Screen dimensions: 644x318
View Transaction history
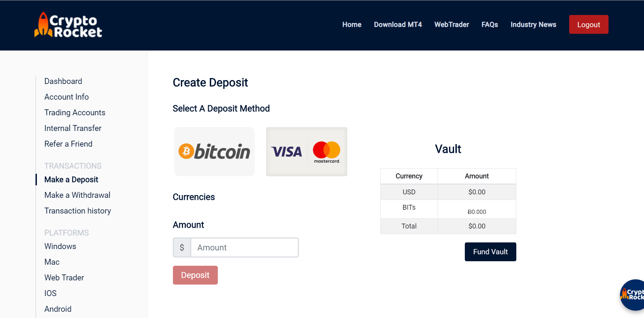pyautogui.click(x=78, y=211)
